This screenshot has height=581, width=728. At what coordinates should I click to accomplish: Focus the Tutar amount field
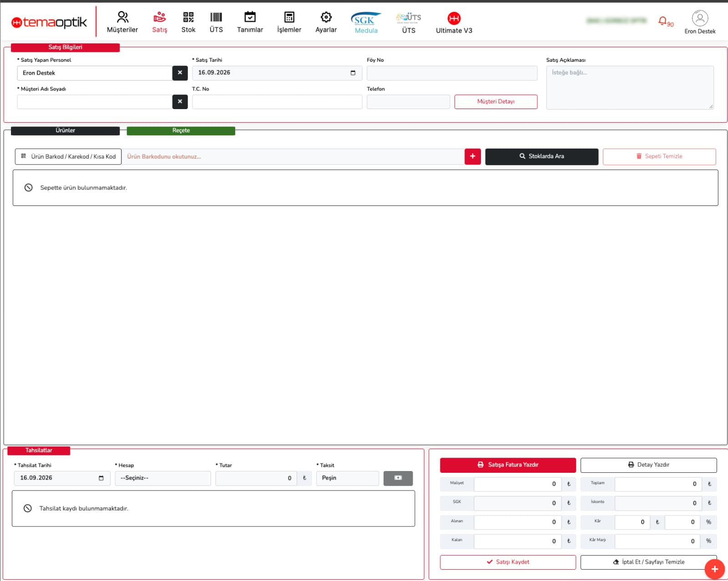(x=256, y=478)
